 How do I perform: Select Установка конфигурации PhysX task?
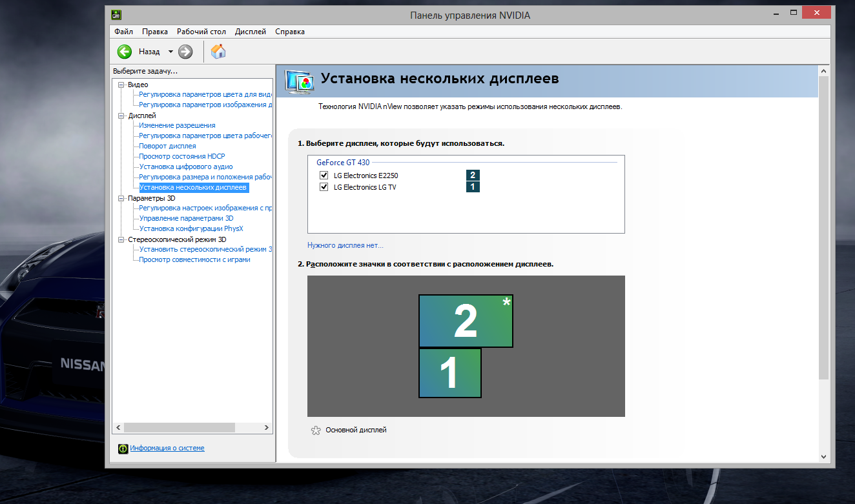pyautogui.click(x=191, y=228)
